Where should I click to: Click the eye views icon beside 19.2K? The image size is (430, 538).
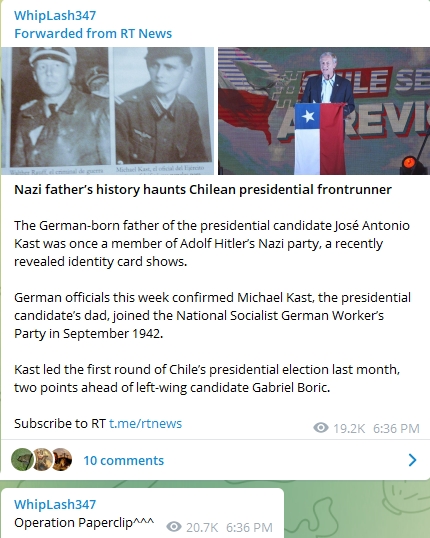click(321, 428)
